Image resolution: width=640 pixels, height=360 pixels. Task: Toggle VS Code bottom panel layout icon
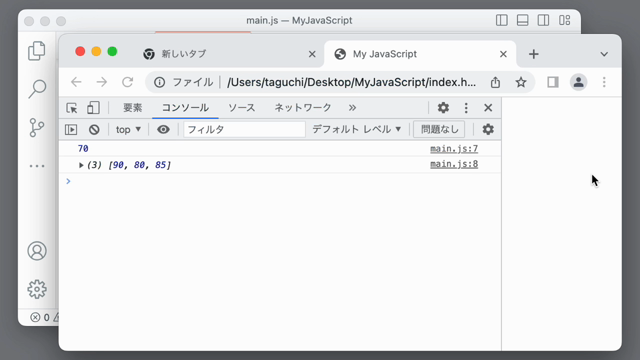pos(522,20)
